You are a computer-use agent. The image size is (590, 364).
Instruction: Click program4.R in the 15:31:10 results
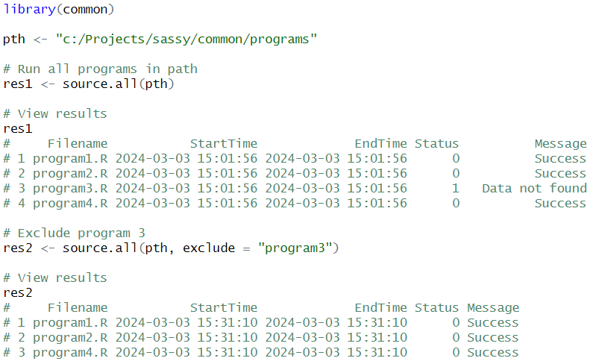coord(70,352)
